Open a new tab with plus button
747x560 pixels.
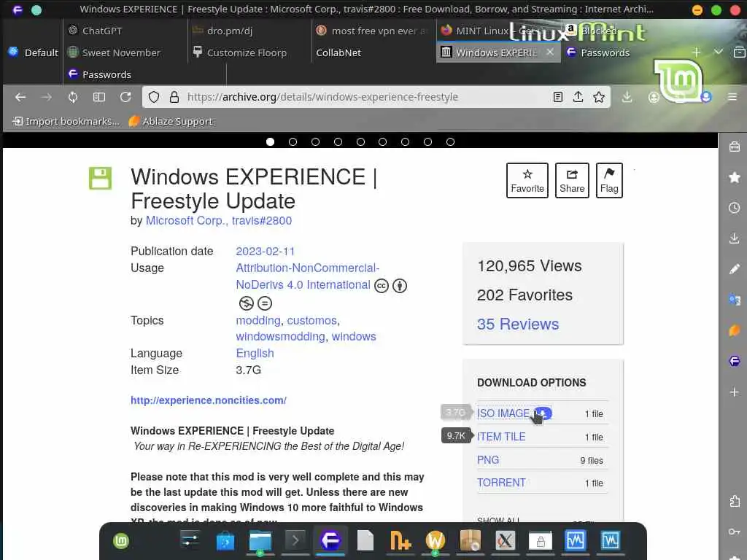(x=696, y=52)
